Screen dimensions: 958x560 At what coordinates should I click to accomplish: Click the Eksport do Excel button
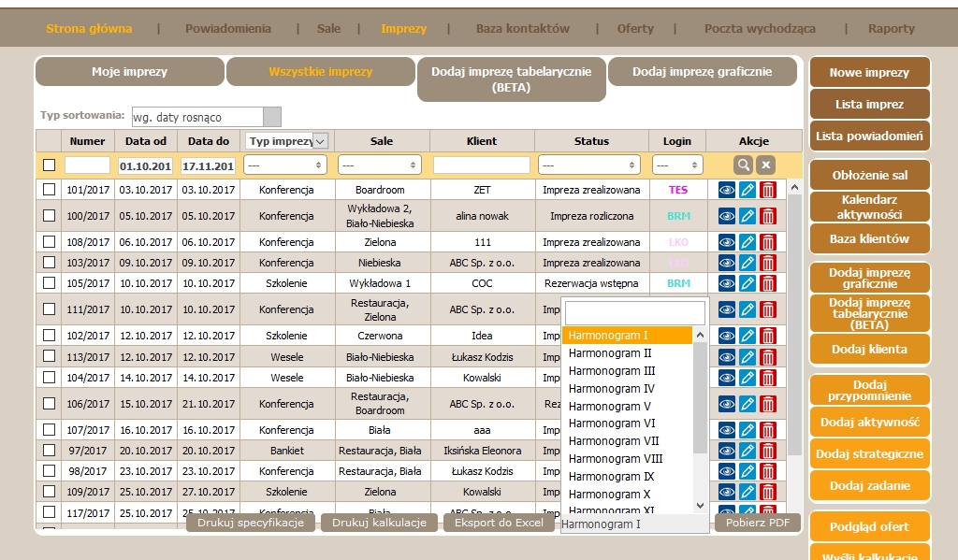[499, 523]
